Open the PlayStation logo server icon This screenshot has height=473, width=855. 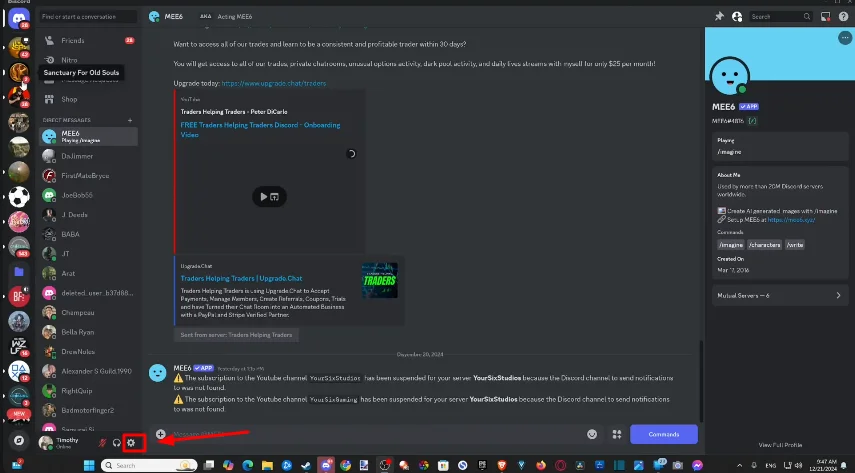coord(19,370)
